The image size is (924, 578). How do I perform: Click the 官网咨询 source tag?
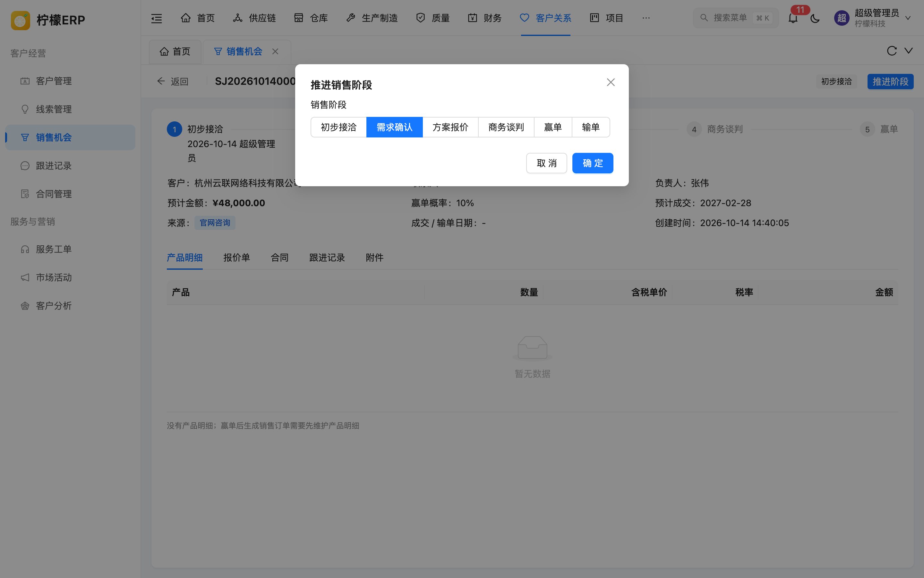click(x=215, y=223)
